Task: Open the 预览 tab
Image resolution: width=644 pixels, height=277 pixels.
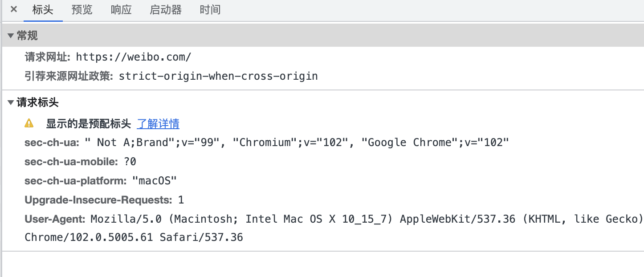Action: click(x=82, y=10)
